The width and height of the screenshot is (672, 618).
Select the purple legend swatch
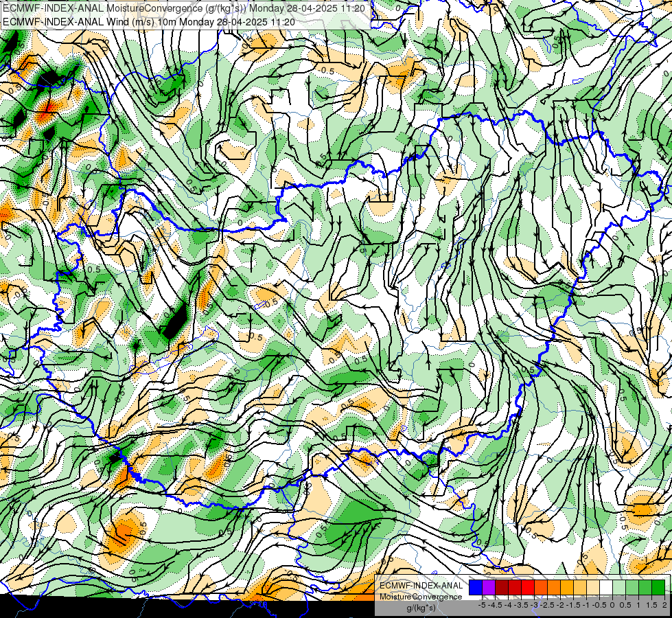pyautogui.click(x=489, y=588)
